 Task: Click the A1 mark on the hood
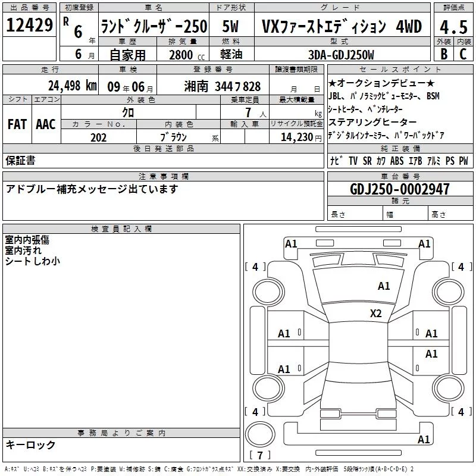pyautogui.click(x=384, y=286)
